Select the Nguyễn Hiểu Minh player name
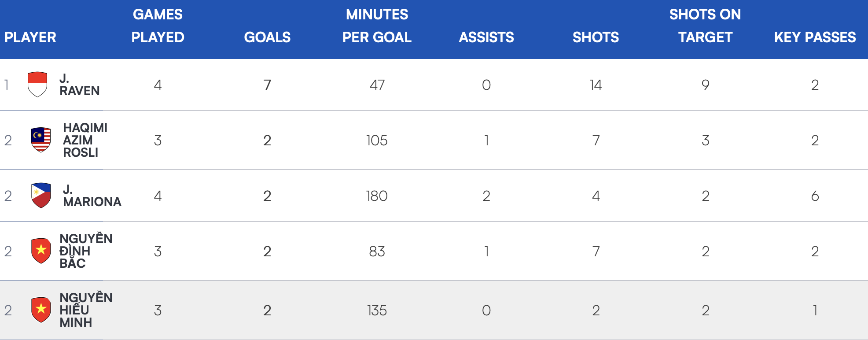 pos(86,310)
